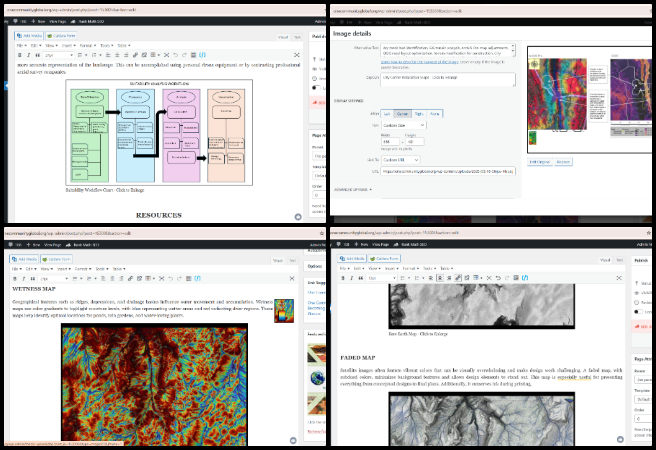Viewport: 656px width, 450px height.
Task: Expand Advanced Options in Image details
Action: (x=353, y=189)
